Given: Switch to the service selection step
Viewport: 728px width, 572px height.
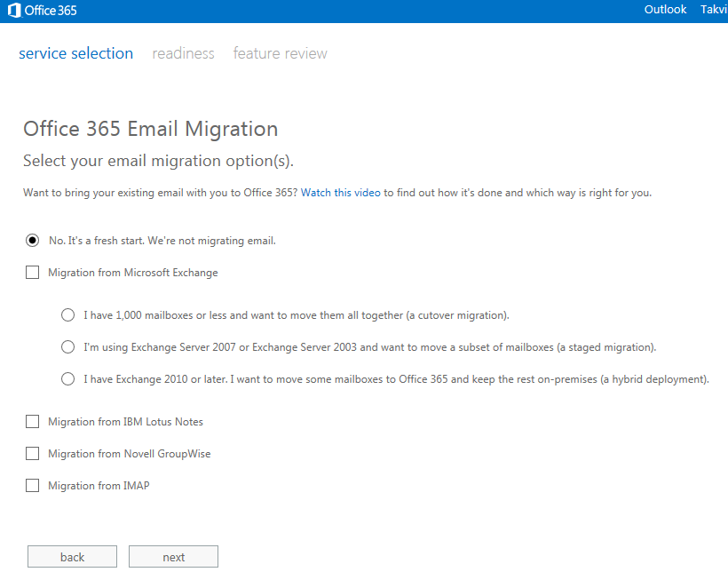Looking at the screenshot, I should pyautogui.click(x=75, y=53).
